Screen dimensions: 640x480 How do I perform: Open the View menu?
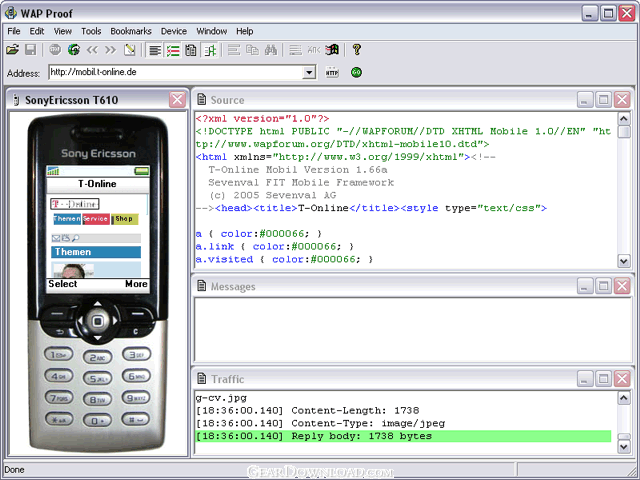click(62, 31)
